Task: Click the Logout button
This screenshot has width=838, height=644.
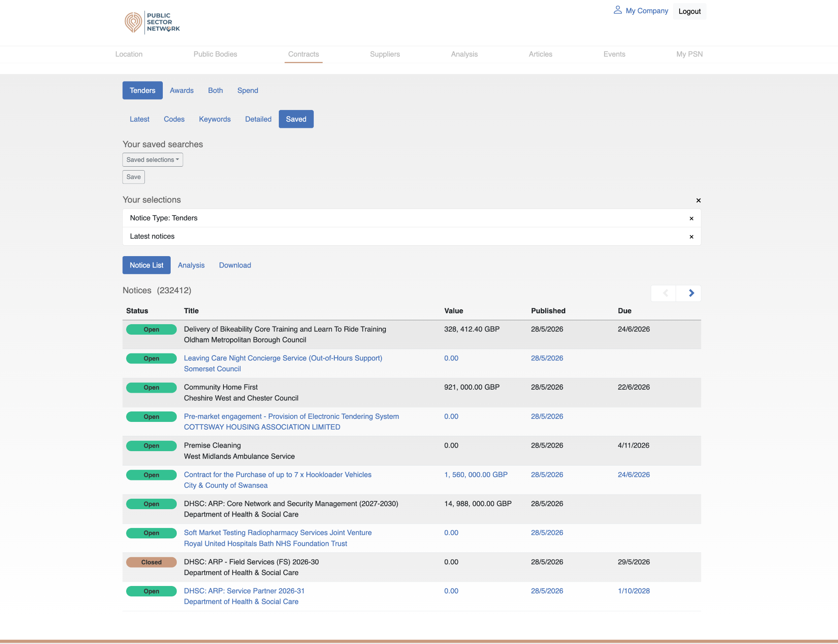Action: pos(690,11)
